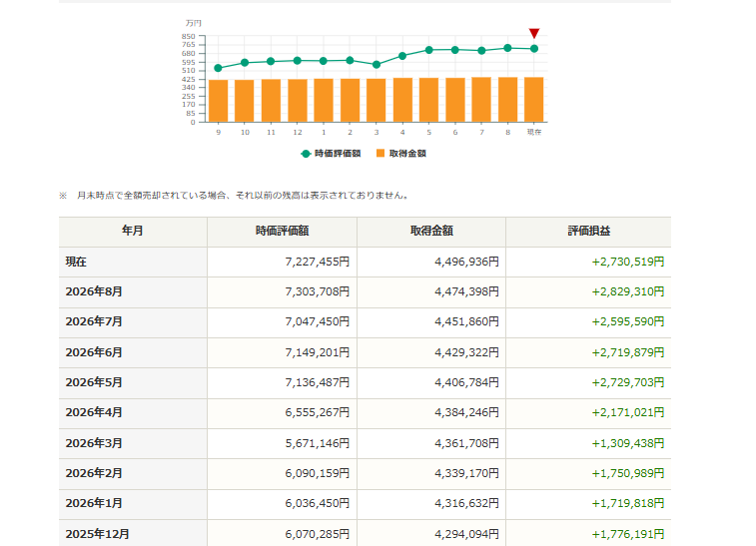
Task: Click the gain +2,595,590円
Action: pos(628,321)
